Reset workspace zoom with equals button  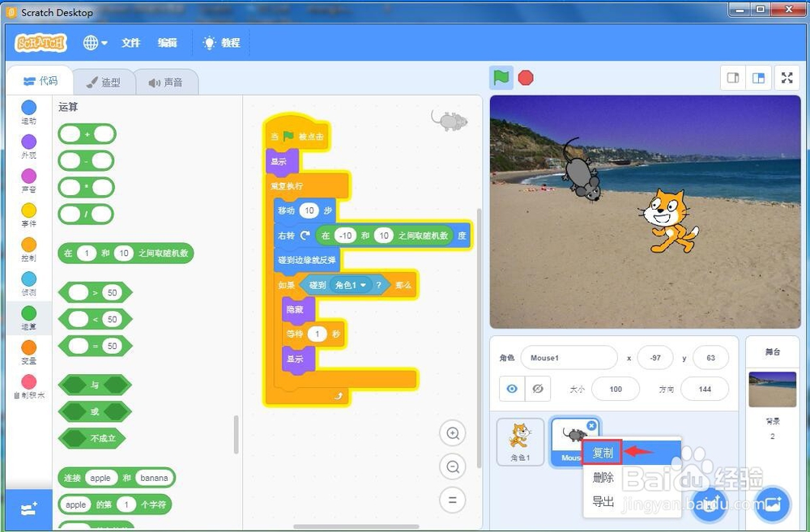coord(453,500)
